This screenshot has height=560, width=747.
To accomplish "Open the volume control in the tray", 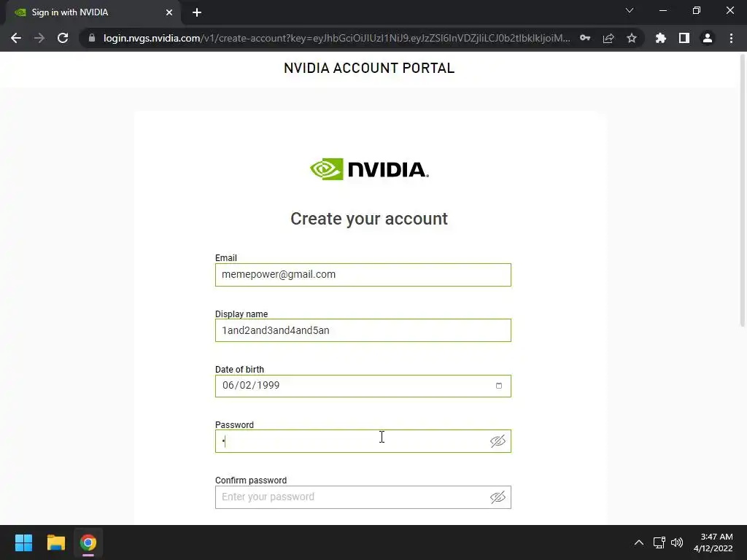I will click(677, 542).
